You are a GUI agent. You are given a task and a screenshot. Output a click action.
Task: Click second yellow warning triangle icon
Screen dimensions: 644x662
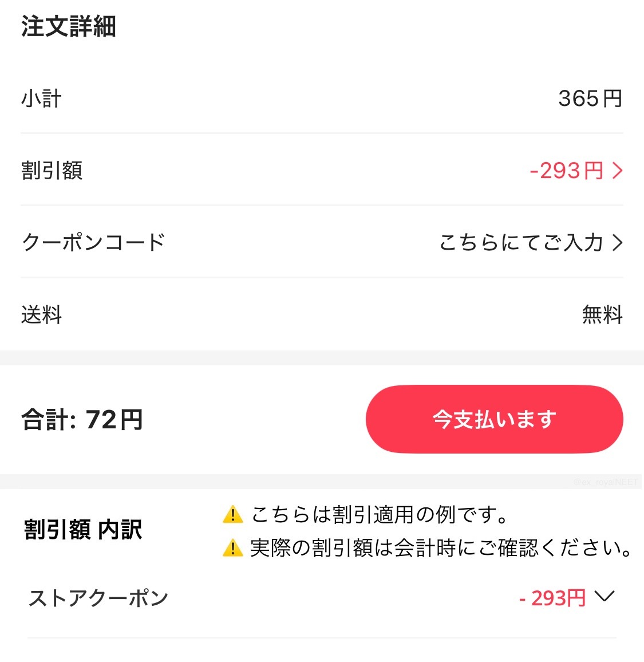click(x=232, y=548)
